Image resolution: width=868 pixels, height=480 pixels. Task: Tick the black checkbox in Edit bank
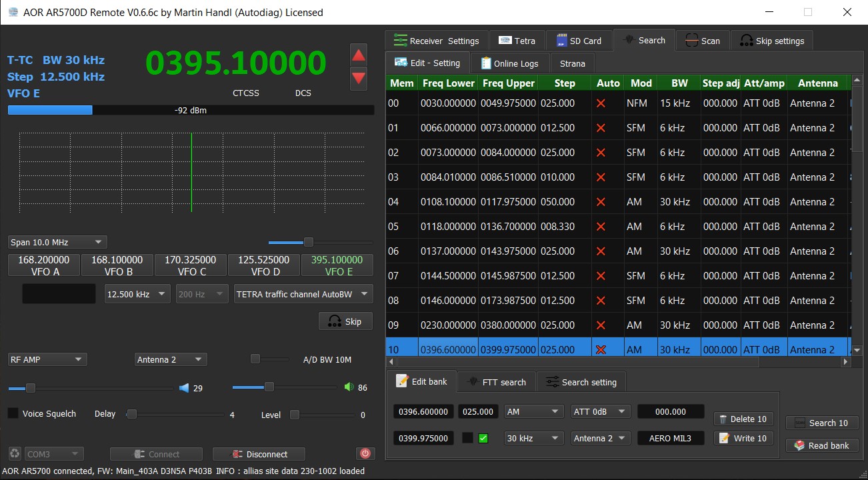(468, 438)
